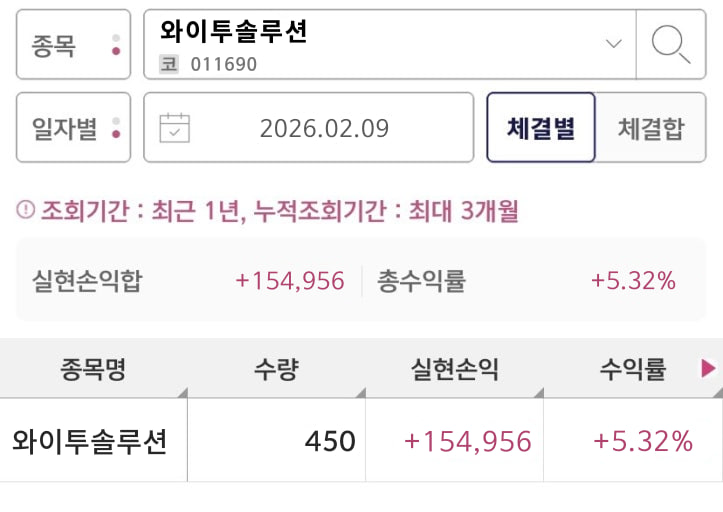The image size is (723, 512).
Task: Click the 코 market badge icon
Action: point(169,65)
